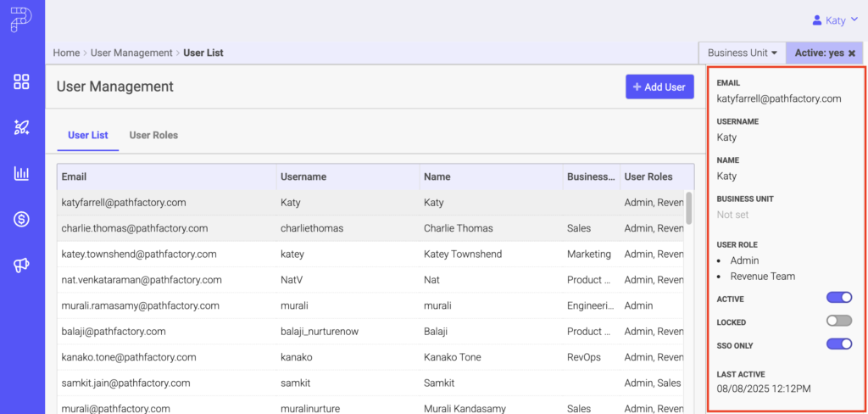Select row katyfarrell@pathfactory.com
This screenshot has width=868, height=414.
coord(371,203)
